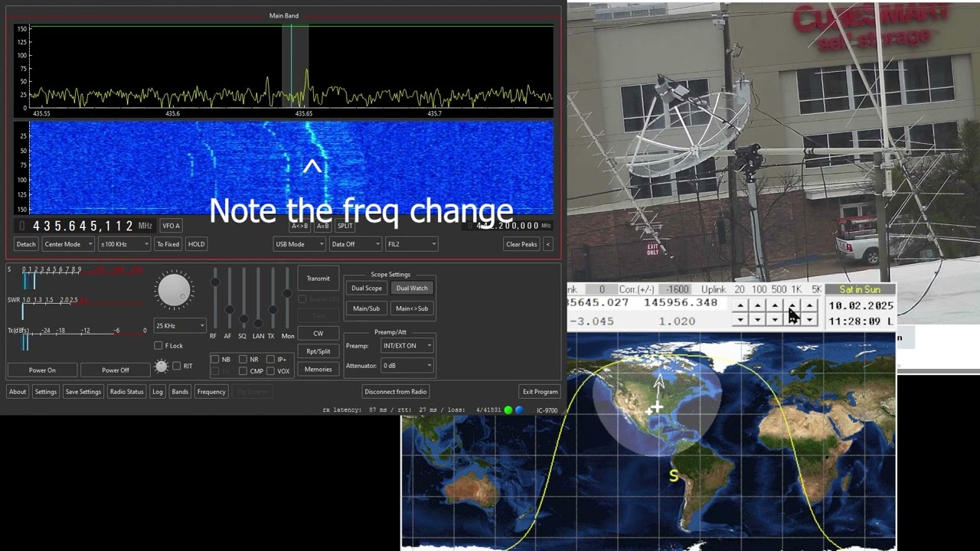Open the CW panel button
Image resolution: width=980 pixels, height=551 pixels.
[x=318, y=334]
